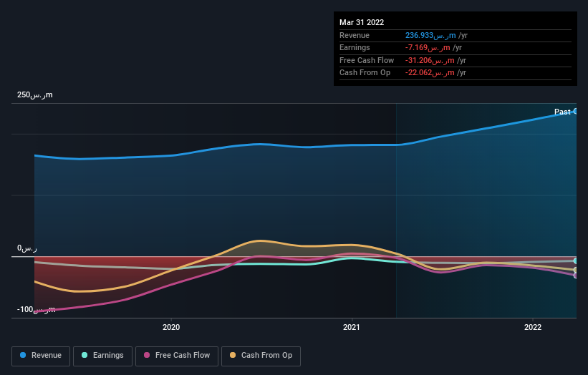This screenshot has width=588, height=375.
Task: Select the Free Cash Flow endpoint marker
Action: point(576,276)
